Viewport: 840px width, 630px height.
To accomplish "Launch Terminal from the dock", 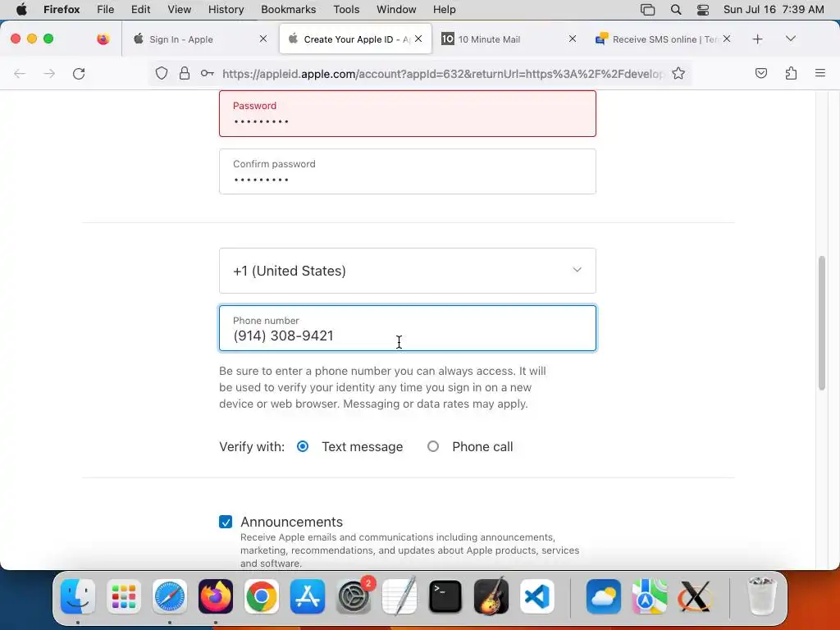I will click(x=445, y=596).
